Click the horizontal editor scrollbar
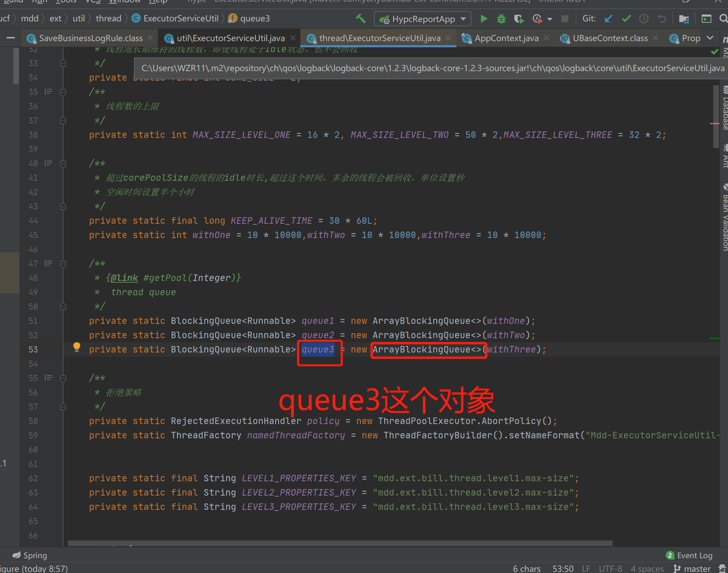The height and width of the screenshot is (573, 728). 340,543
